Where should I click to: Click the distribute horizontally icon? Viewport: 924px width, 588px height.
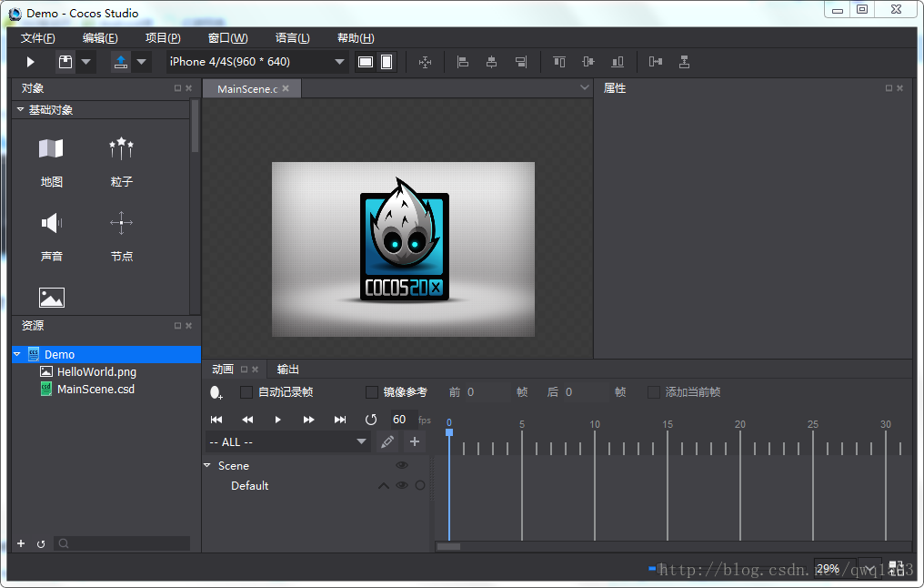[656, 62]
